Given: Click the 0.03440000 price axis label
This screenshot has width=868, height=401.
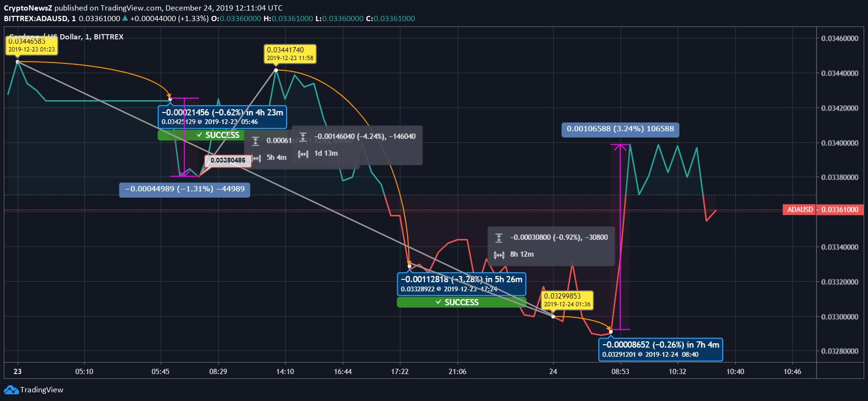Looking at the screenshot, I should pyautogui.click(x=840, y=74).
